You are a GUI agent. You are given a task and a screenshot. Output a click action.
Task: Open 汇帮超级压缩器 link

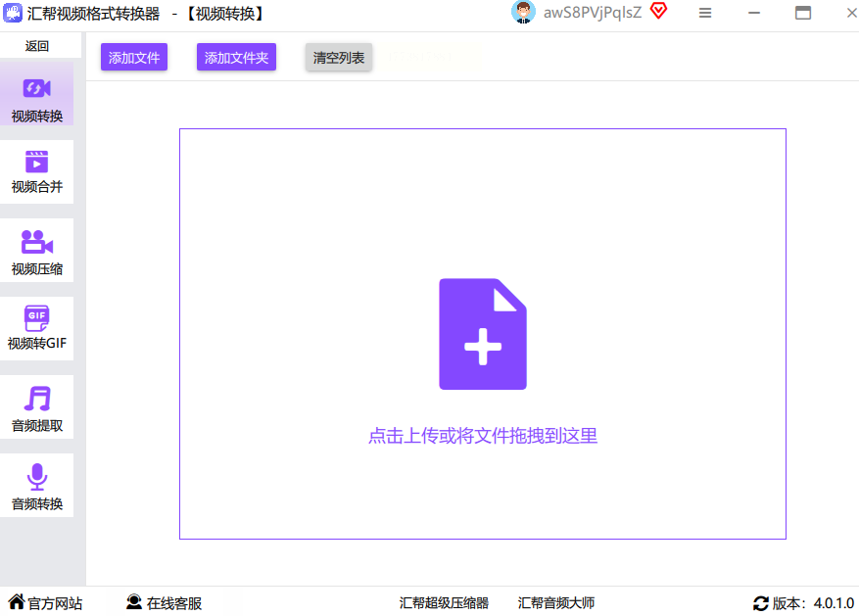point(444,603)
